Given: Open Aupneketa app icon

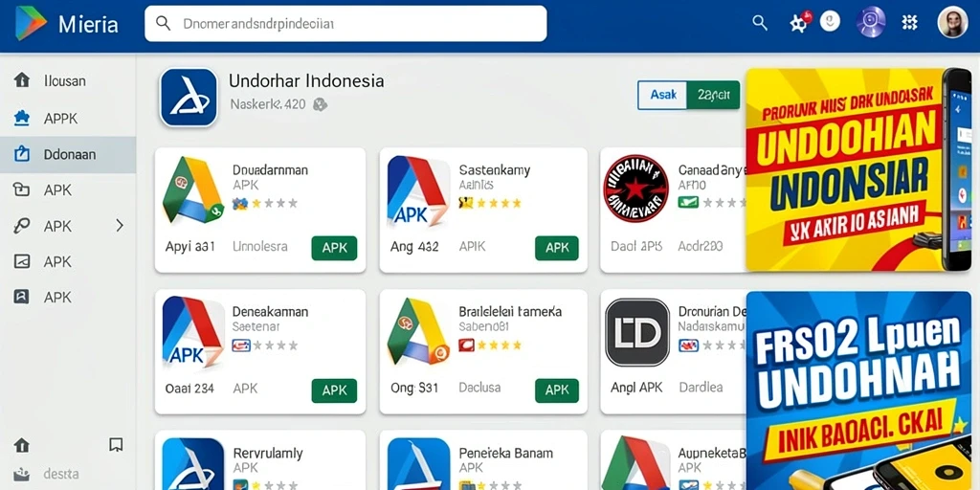Looking at the screenshot, I should tap(637, 463).
